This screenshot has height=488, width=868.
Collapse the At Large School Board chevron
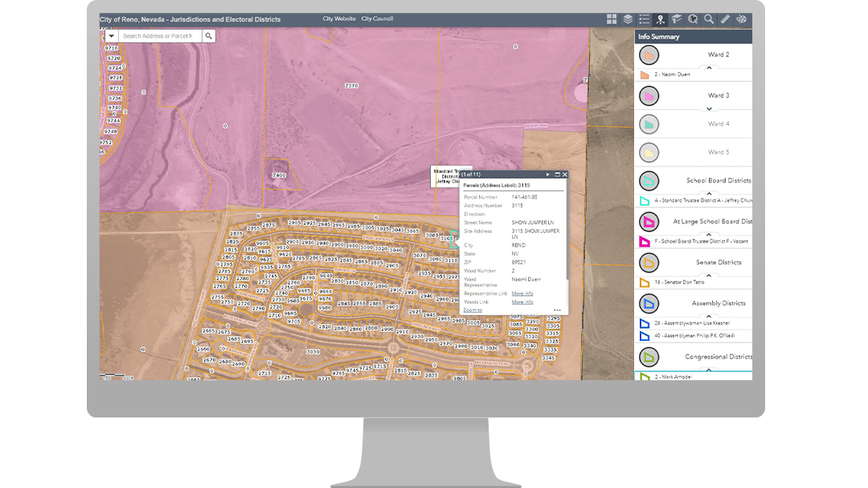[709, 234]
